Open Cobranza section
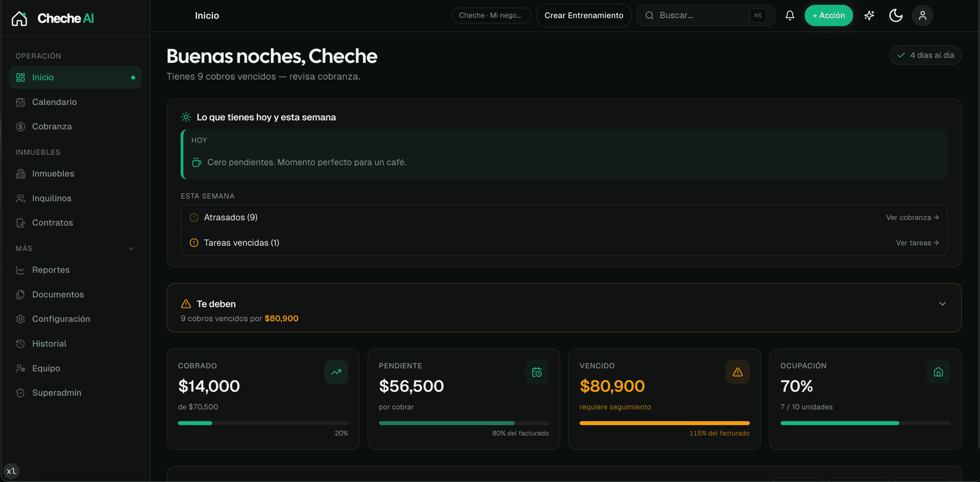 pos(75,127)
